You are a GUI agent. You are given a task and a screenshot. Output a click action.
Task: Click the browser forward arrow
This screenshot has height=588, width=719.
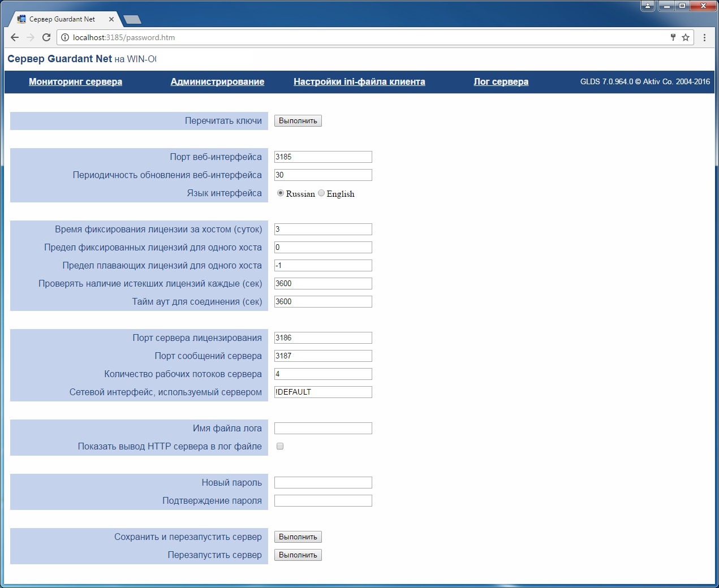click(31, 37)
